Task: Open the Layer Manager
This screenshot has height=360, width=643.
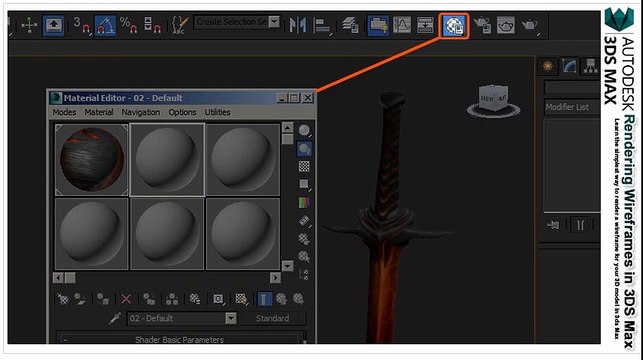Action: pyautogui.click(x=351, y=25)
